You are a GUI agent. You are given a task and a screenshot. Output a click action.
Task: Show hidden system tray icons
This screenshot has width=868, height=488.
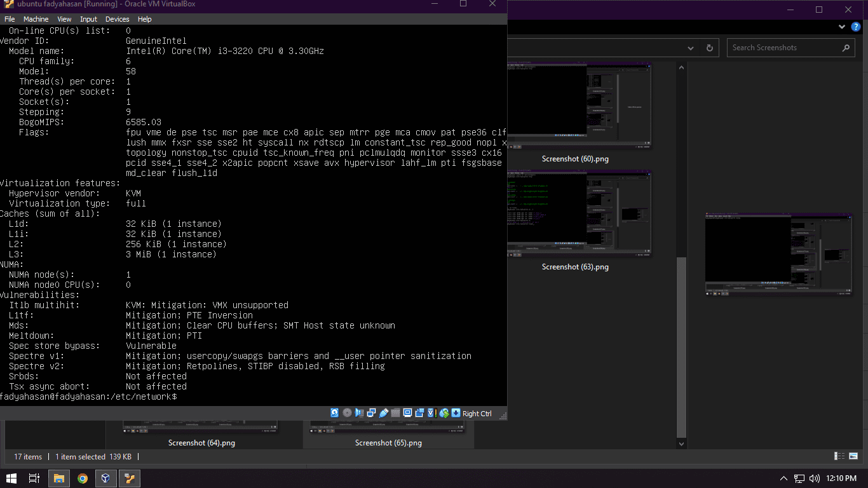(x=783, y=478)
